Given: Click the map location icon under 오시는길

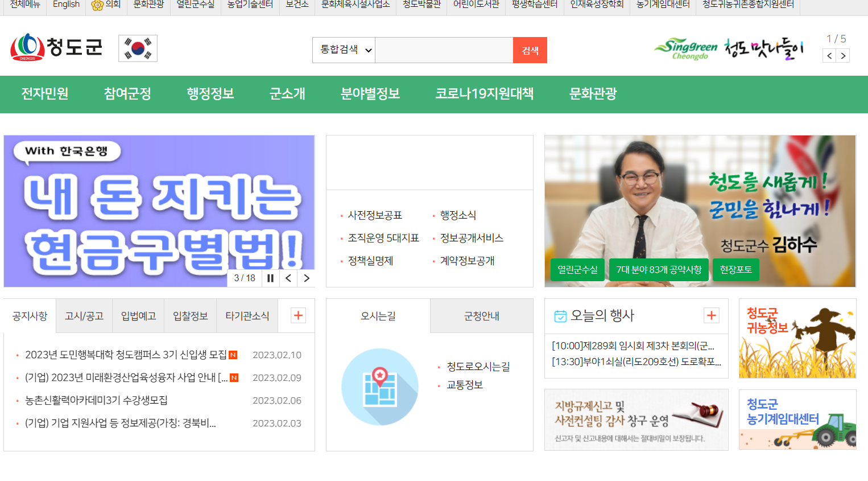Looking at the screenshot, I should [380, 387].
